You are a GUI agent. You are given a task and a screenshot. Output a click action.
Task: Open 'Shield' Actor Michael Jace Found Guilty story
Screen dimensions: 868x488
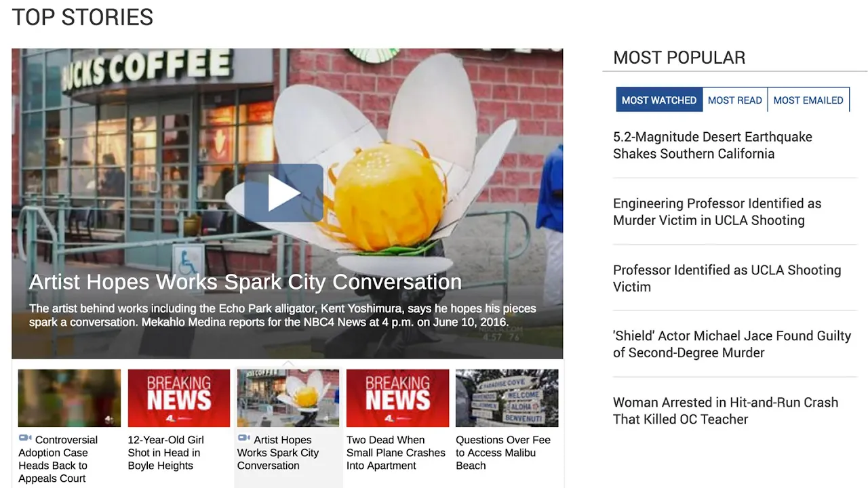click(732, 344)
